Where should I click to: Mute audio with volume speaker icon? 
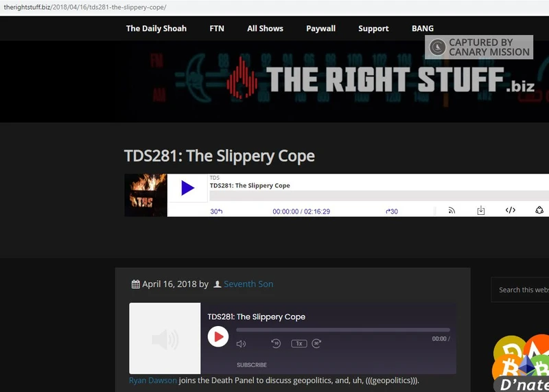[x=242, y=344]
